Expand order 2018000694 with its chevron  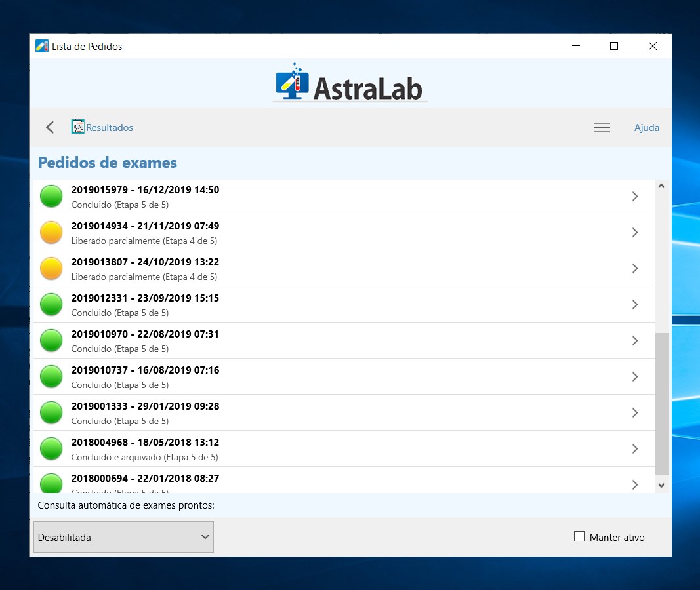click(x=635, y=484)
